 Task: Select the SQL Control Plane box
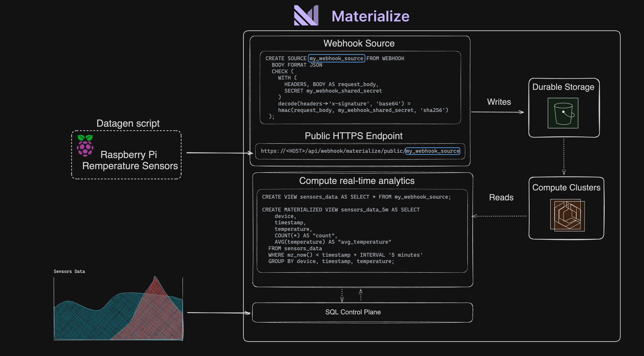coord(362,312)
